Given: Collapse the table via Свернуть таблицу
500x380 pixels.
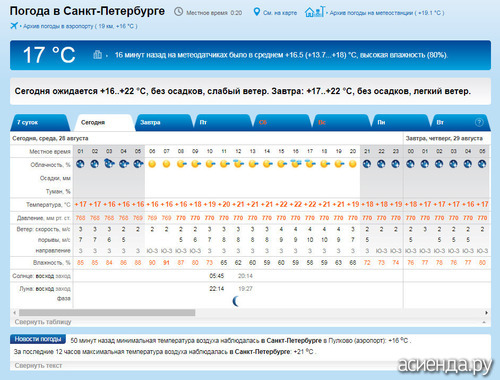Looking at the screenshot, I should (x=43, y=322).
